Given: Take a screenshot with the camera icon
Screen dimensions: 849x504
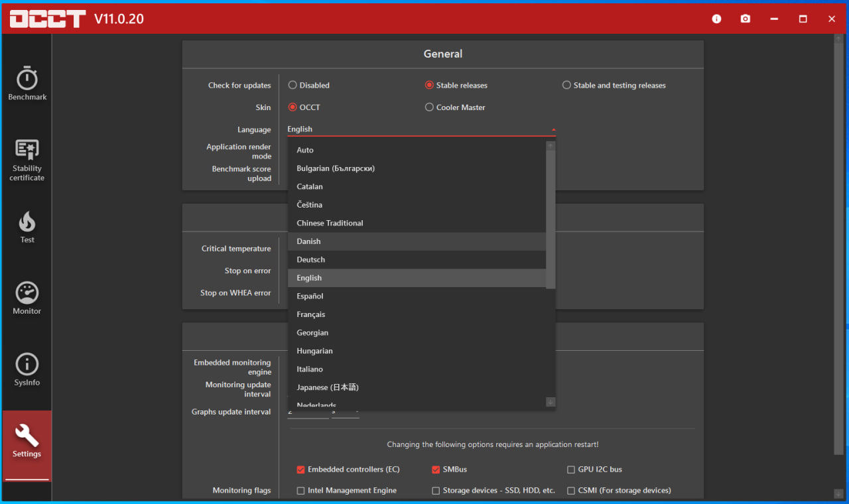Looking at the screenshot, I should point(746,19).
